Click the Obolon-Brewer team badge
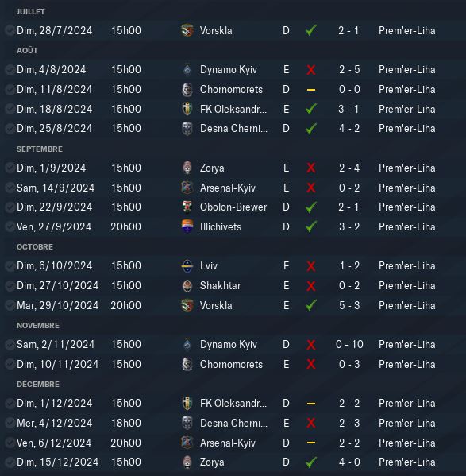This screenshot has width=466, height=476. click(x=187, y=207)
